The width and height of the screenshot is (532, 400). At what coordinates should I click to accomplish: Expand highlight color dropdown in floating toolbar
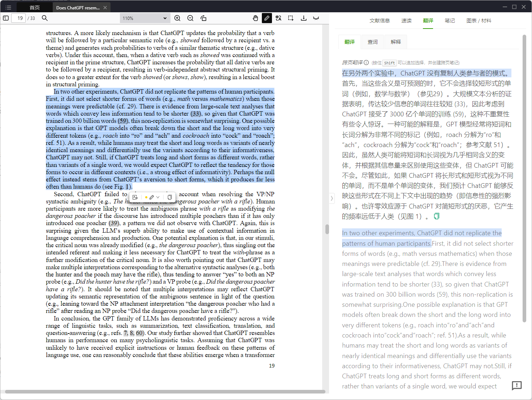point(158,197)
